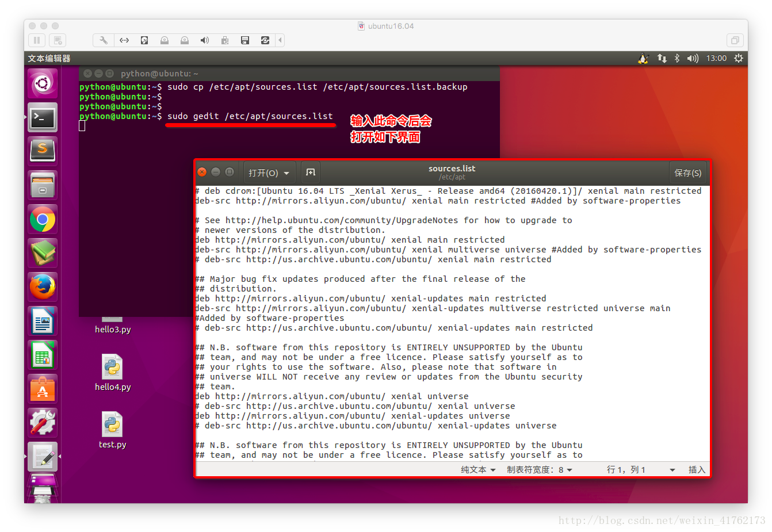Open hello4.py on the desktop

point(113,373)
